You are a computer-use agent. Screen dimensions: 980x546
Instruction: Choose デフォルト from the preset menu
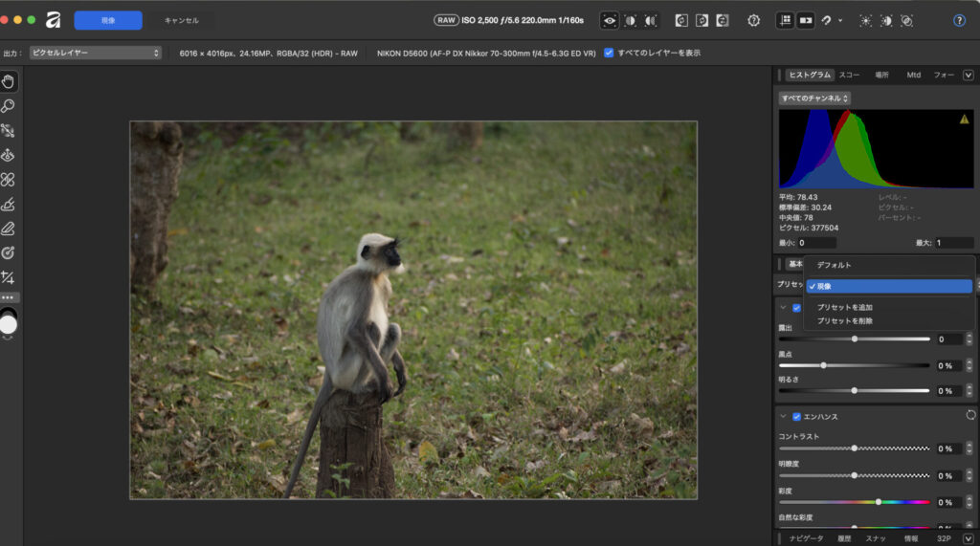pos(834,265)
